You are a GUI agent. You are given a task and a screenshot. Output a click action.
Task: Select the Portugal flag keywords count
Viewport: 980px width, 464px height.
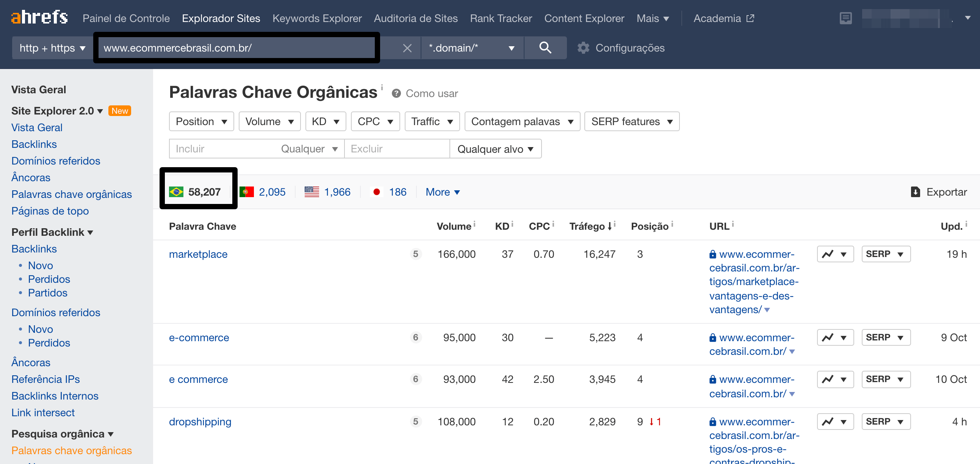point(263,192)
